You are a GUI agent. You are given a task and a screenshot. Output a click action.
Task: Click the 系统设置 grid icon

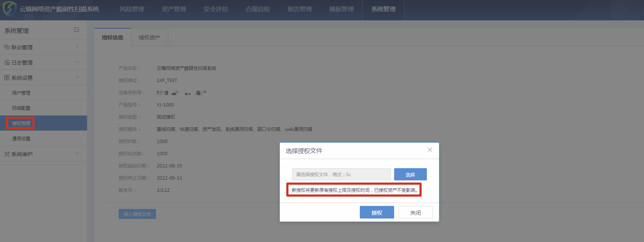[7, 78]
